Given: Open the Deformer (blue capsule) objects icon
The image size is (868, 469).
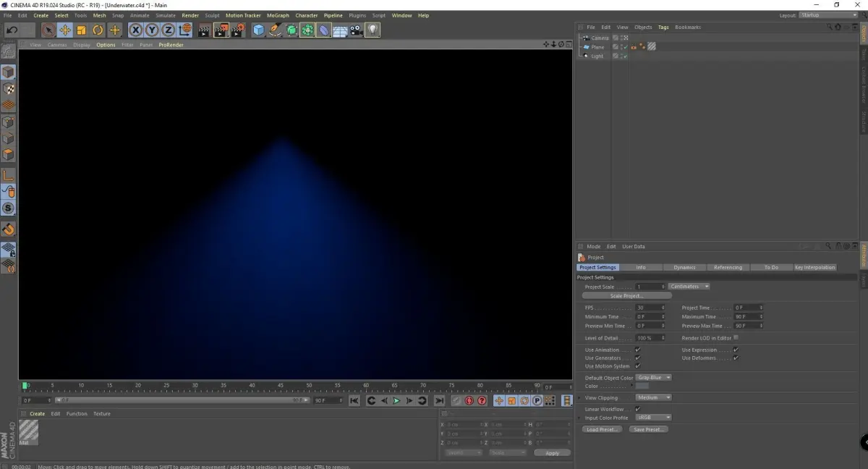Looking at the screenshot, I should pyautogui.click(x=324, y=30).
